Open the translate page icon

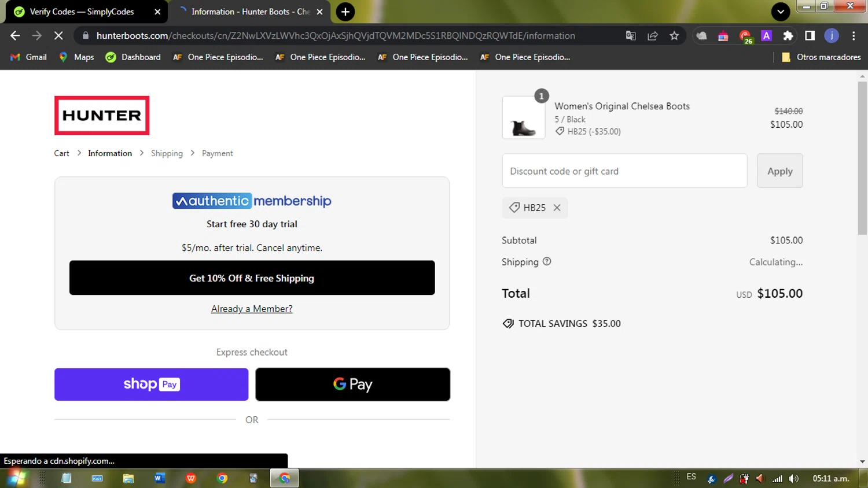[631, 36]
